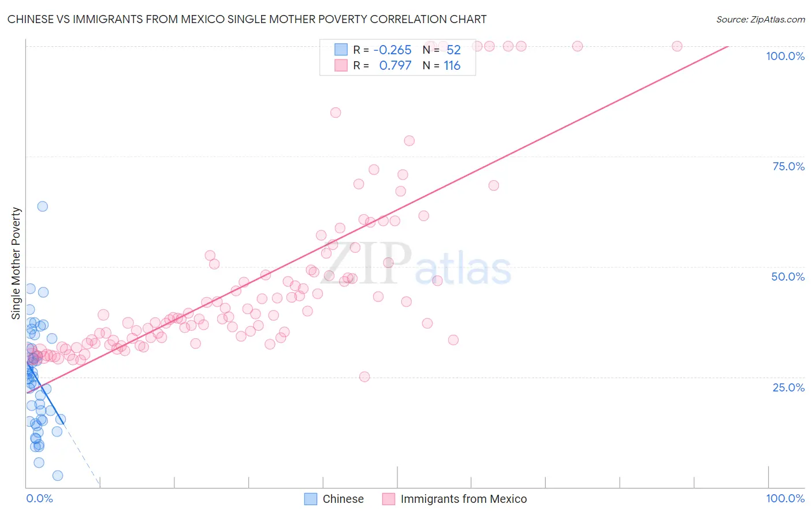
Task: Click the highest blue Chinese data point
Action: [x=42, y=206]
